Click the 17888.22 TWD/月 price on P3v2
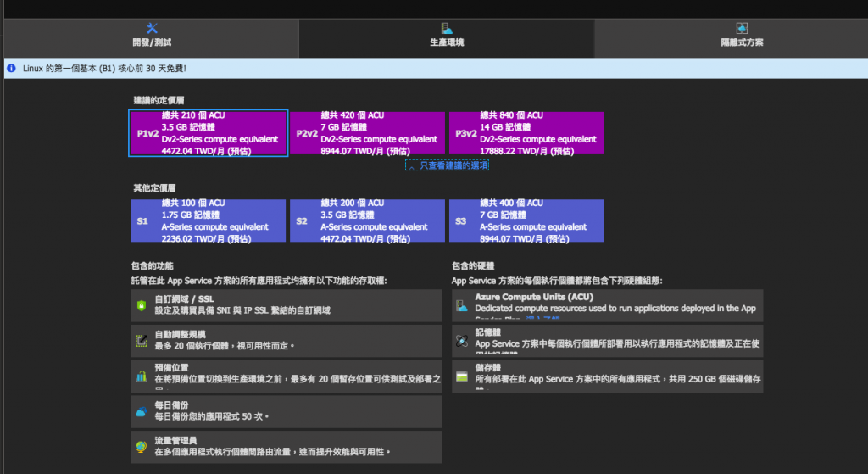The image size is (868, 474). coord(526,151)
